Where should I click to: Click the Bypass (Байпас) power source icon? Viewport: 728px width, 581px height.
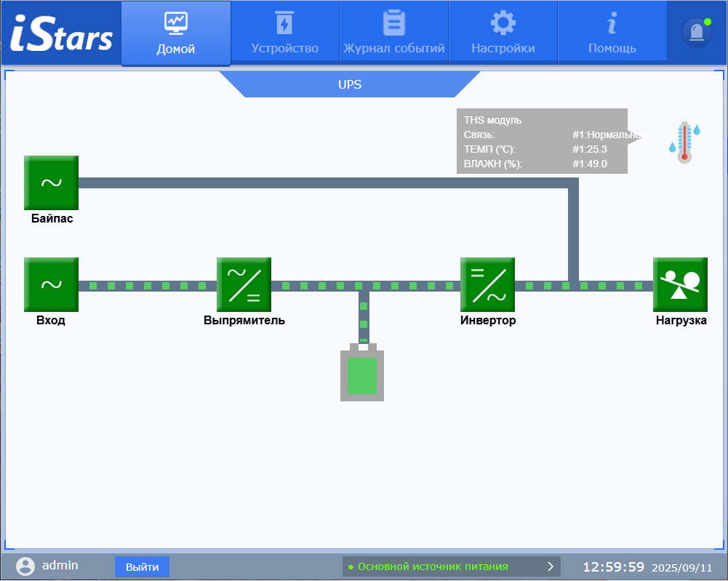point(51,183)
